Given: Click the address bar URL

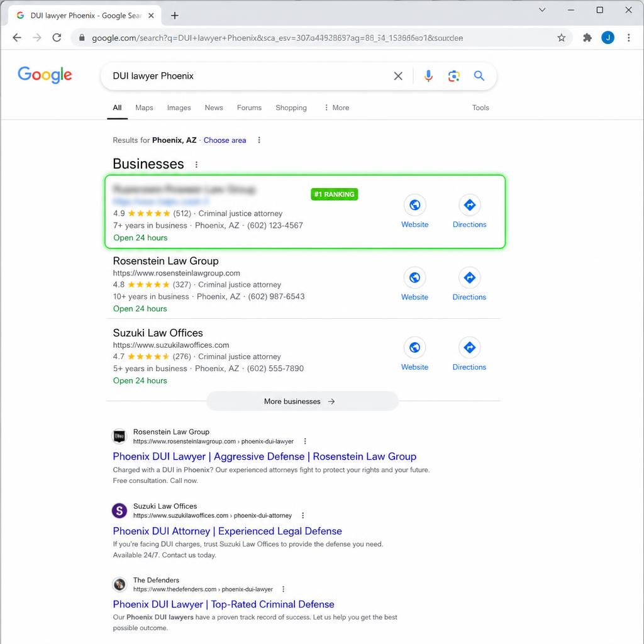Looking at the screenshot, I should click(x=277, y=38).
